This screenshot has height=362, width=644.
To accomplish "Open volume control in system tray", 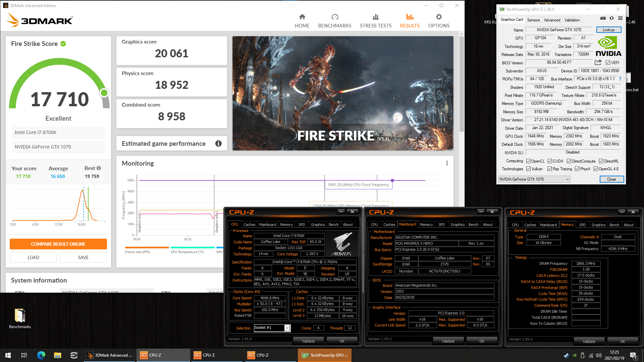I will pyautogui.click(x=599, y=355).
